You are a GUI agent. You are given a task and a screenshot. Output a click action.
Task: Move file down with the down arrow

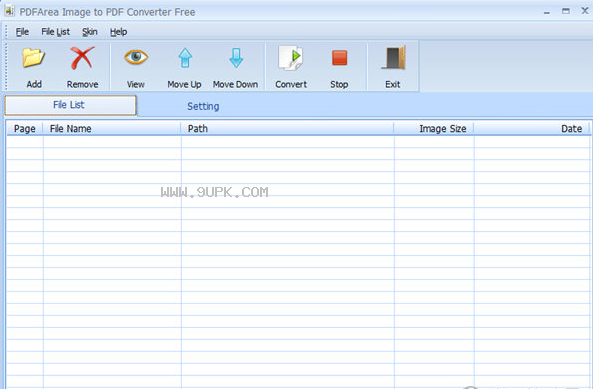point(236,58)
